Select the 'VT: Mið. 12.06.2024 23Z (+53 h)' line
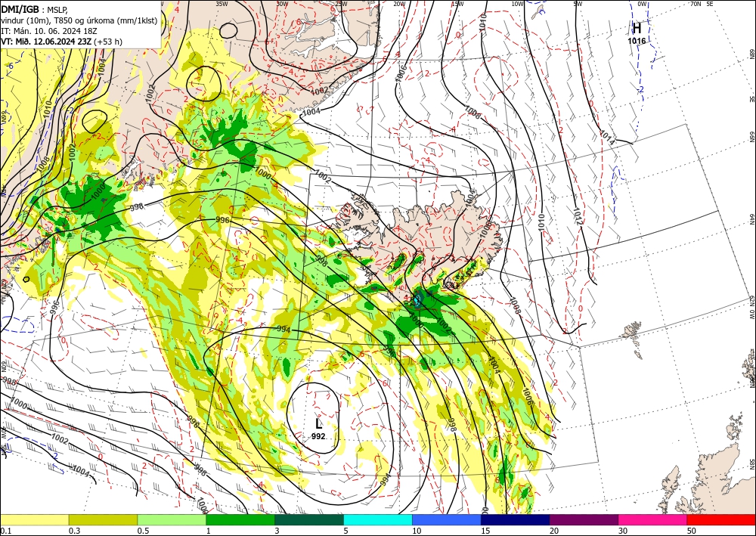This screenshot has width=756, height=536. click(62, 42)
